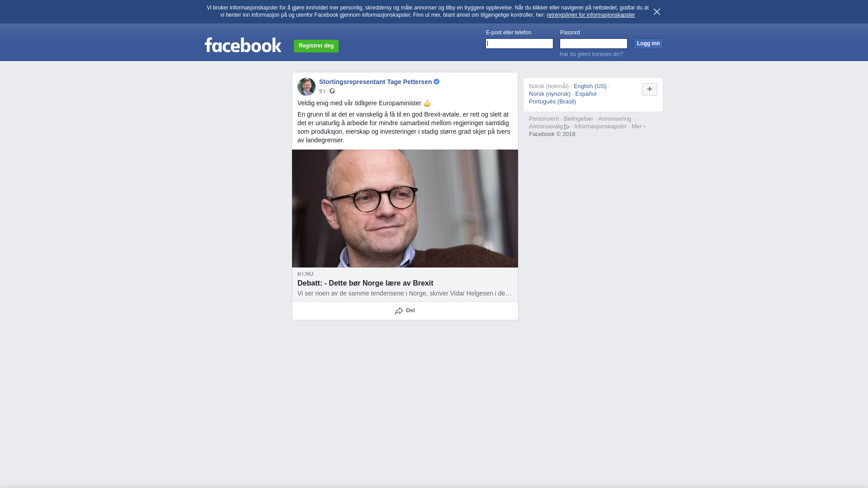Click the Facebook logo

pyautogui.click(x=243, y=45)
